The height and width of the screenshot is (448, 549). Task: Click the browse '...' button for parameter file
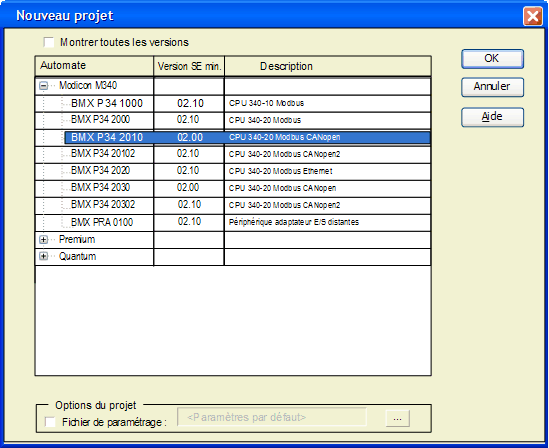tap(397, 418)
